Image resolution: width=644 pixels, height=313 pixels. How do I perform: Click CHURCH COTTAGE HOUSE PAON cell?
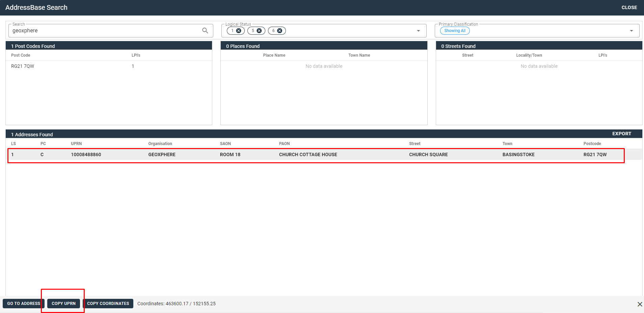pos(308,154)
